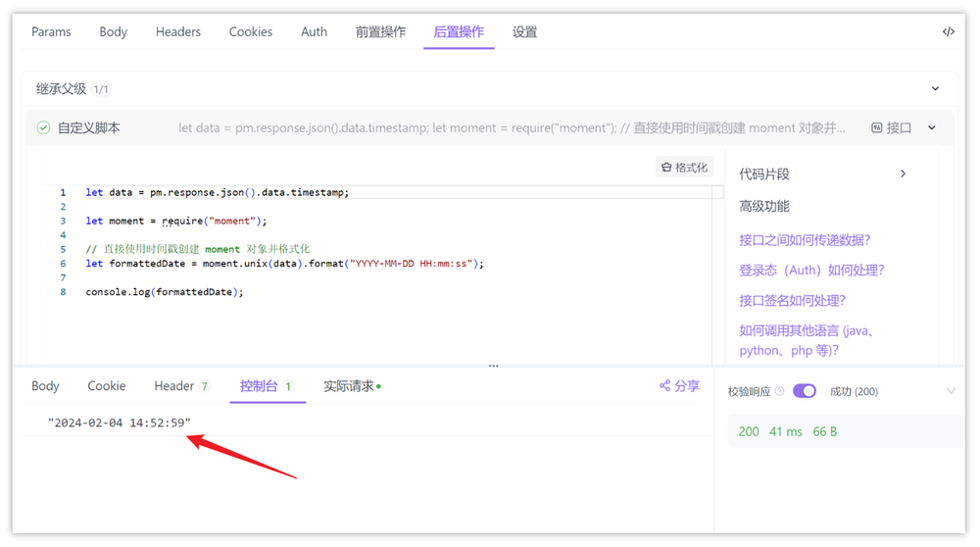Switch to the Headers request tab
980x547 pixels.
[x=177, y=32]
